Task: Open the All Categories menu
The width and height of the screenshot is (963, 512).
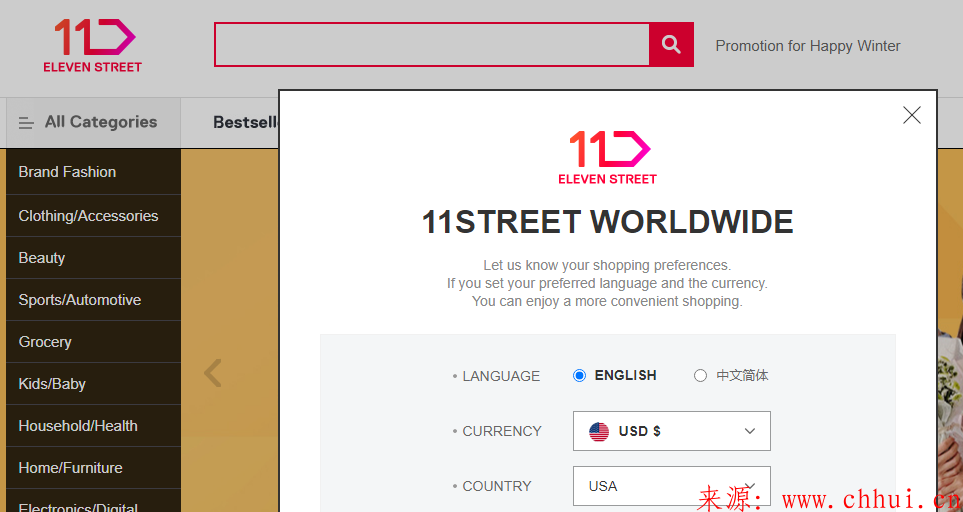Action: coord(93,122)
